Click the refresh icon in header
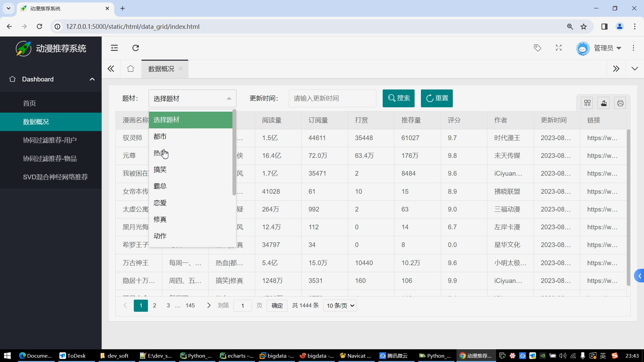The height and width of the screenshot is (362, 644). [x=136, y=48]
